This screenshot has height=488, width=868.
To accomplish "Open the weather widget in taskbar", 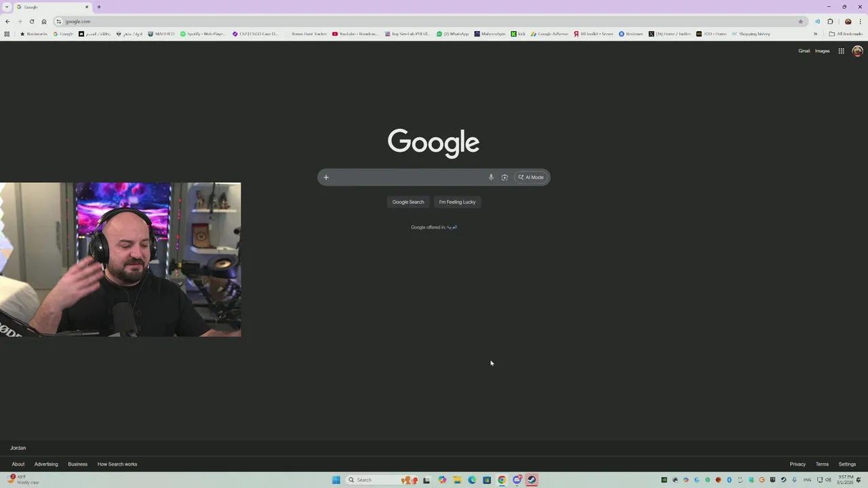I will 24,479.
